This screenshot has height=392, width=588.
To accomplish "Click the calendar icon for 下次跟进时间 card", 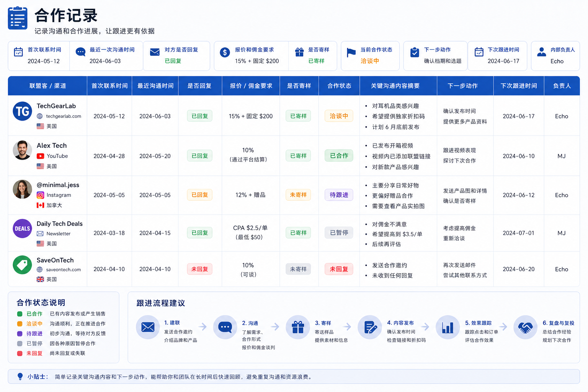I will (479, 52).
